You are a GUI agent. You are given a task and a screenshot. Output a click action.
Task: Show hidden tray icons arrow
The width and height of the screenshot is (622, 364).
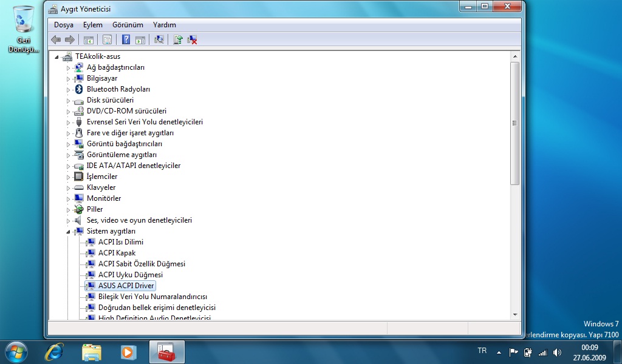499,352
